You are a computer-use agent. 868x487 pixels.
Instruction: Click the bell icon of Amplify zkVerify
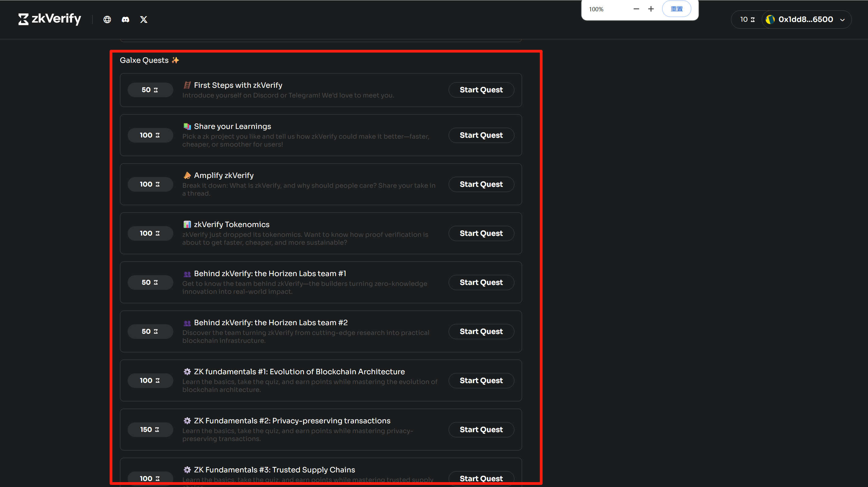point(187,175)
